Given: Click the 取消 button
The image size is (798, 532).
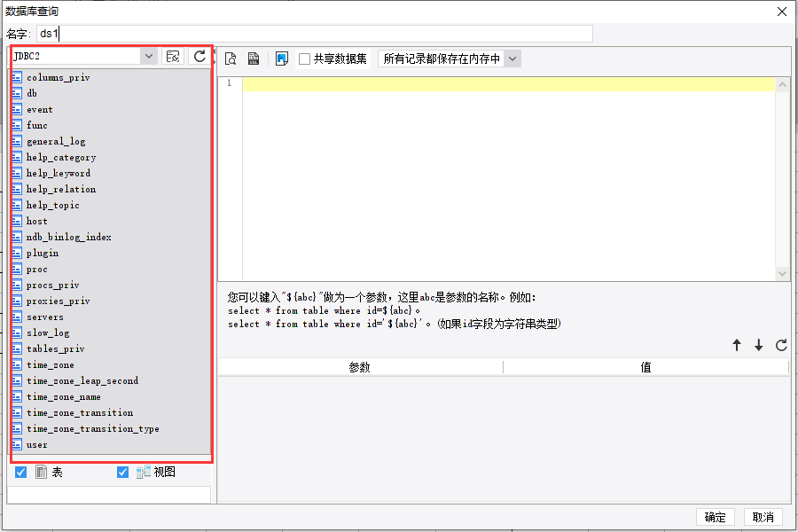Looking at the screenshot, I should pos(763,517).
